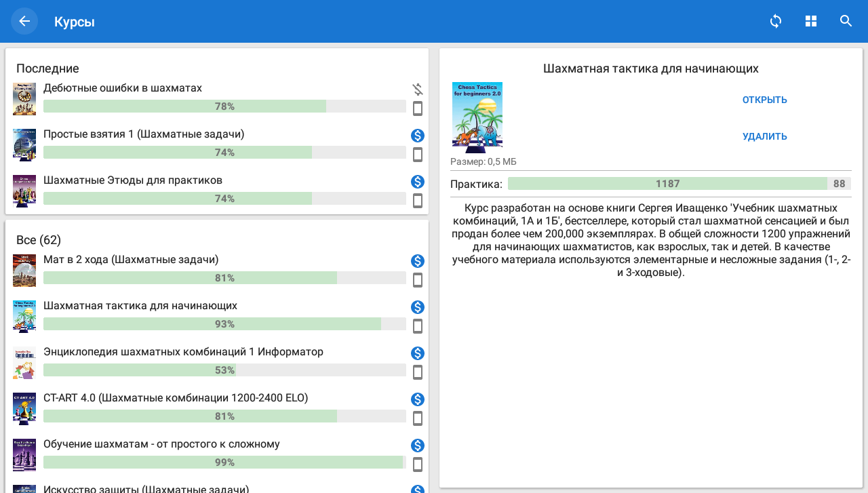The height and width of the screenshot is (493, 868).
Task: Open CT-ART 4.0 course title
Action: pos(176,398)
